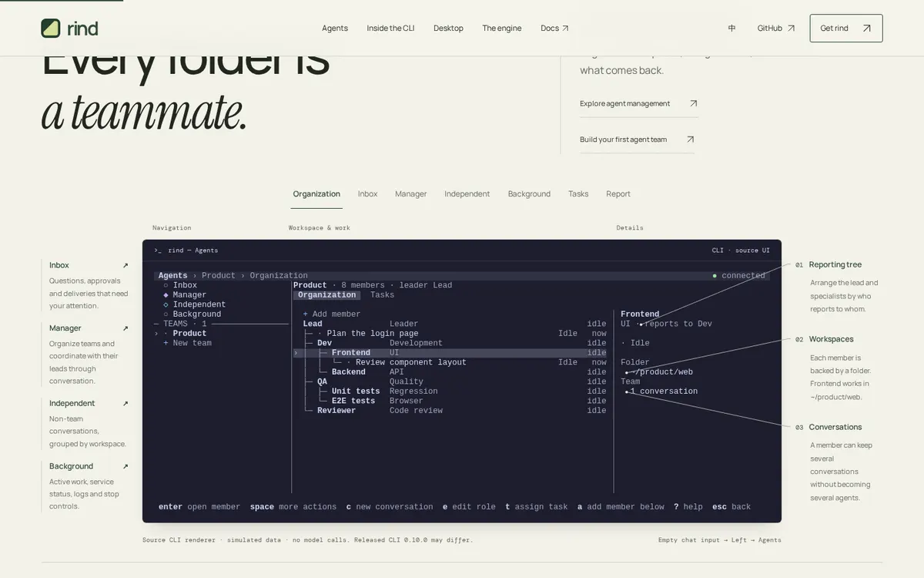Viewport: 924px width, 578px height.
Task: Click + Add member in terminal
Action: click(332, 314)
